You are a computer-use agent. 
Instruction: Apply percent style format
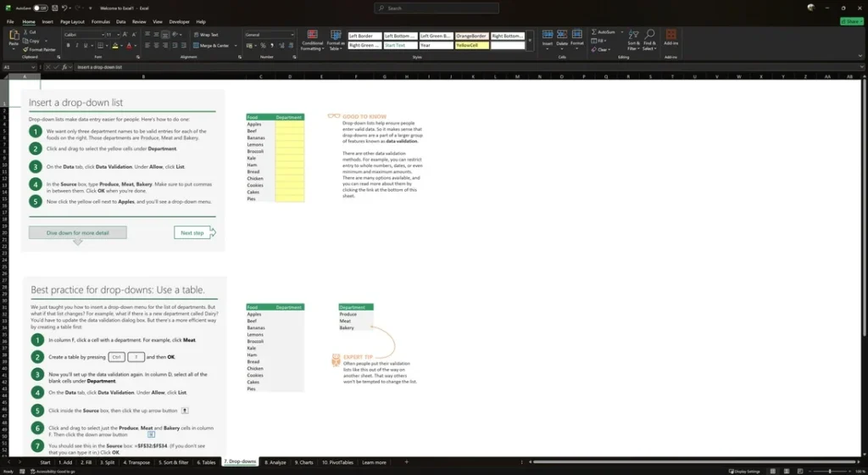pyautogui.click(x=263, y=46)
